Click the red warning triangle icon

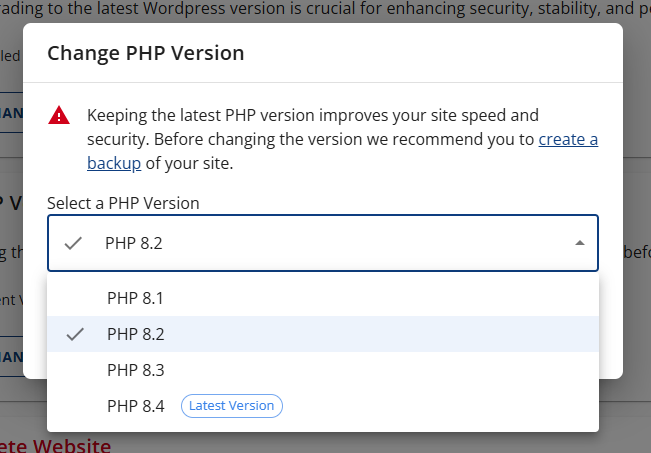[60, 116]
